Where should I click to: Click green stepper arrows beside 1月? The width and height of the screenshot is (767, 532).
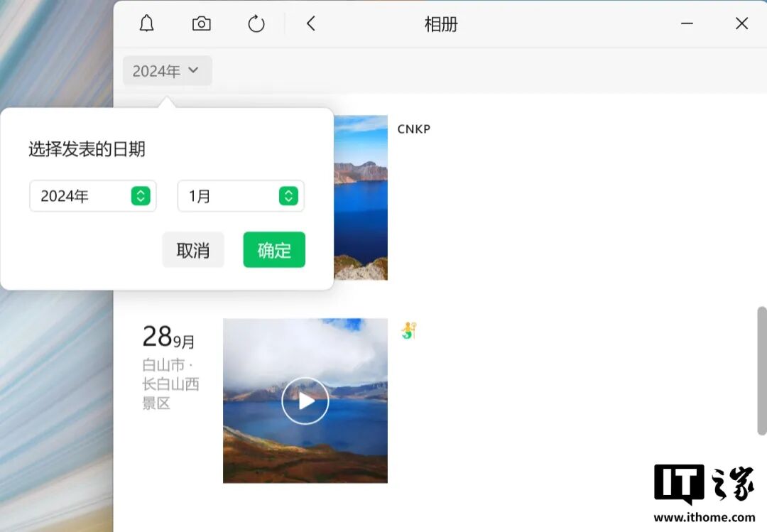(x=288, y=196)
